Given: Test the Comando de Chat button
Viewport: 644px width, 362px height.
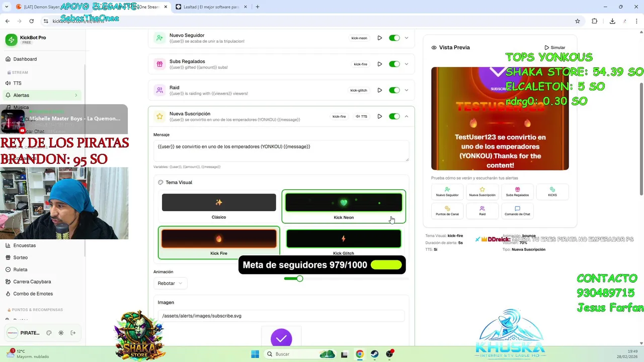Looking at the screenshot, I should (517, 211).
